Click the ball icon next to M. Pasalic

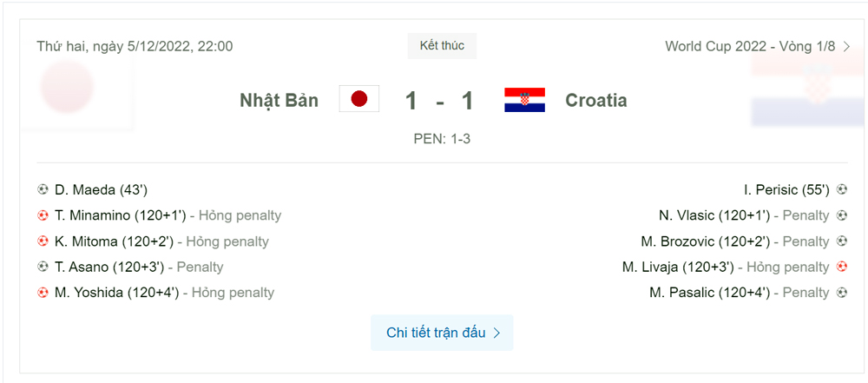click(841, 292)
